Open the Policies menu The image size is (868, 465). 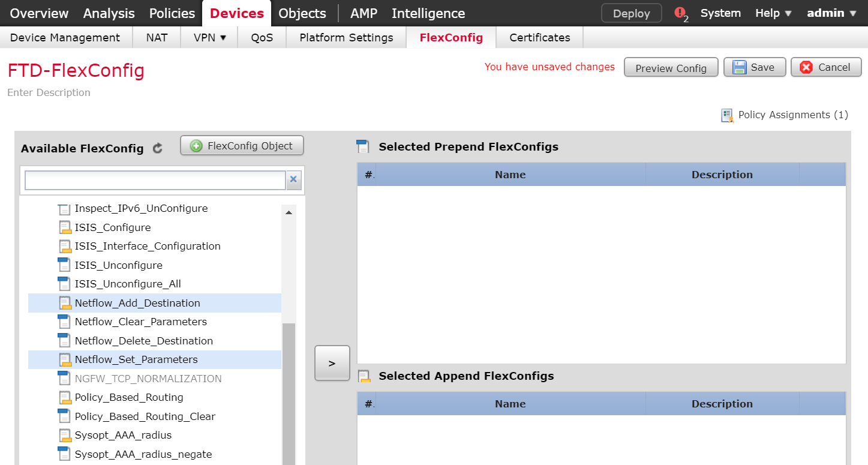pyautogui.click(x=172, y=13)
